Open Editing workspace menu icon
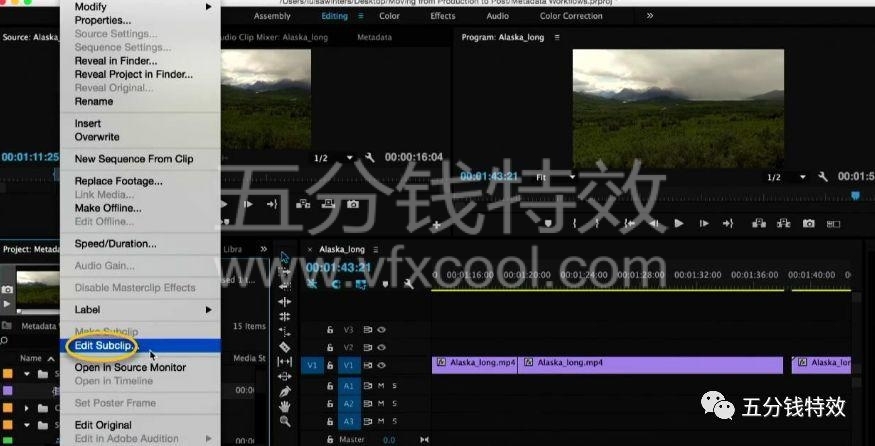 (361, 16)
